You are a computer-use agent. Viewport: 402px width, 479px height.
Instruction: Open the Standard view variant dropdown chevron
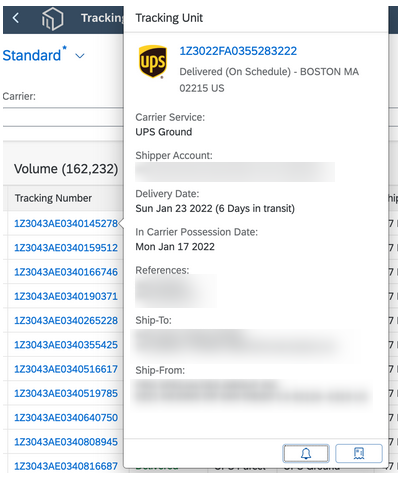(x=80, y=56)
